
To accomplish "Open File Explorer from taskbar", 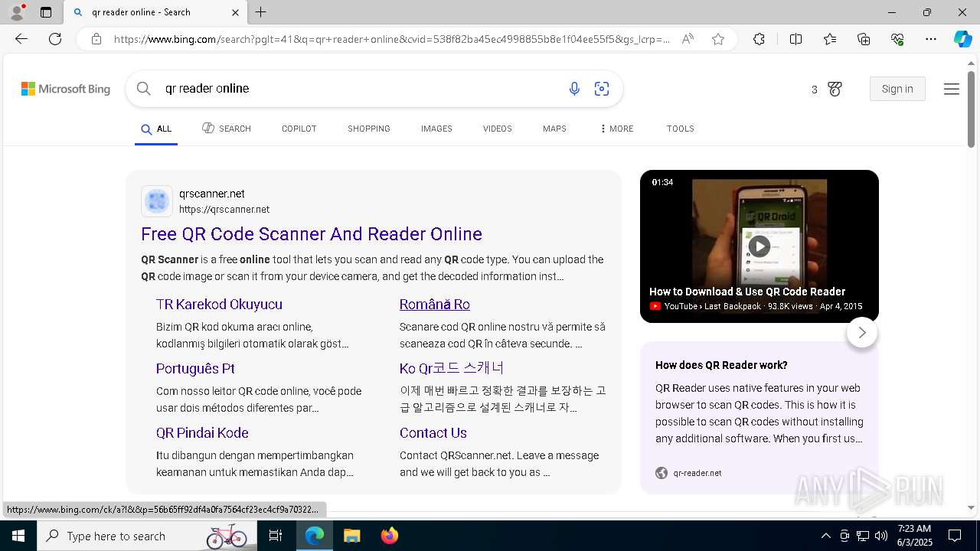I will [351, 536].
